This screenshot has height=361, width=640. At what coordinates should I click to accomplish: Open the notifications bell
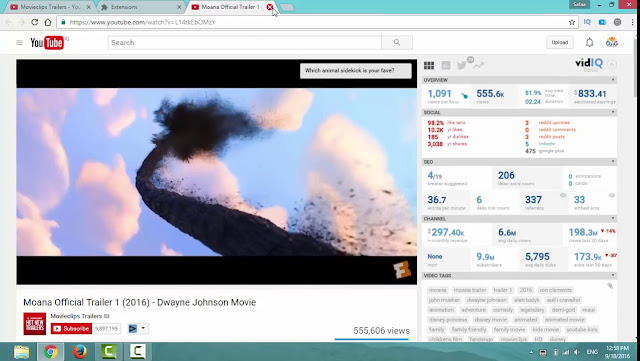pos(589,42)
